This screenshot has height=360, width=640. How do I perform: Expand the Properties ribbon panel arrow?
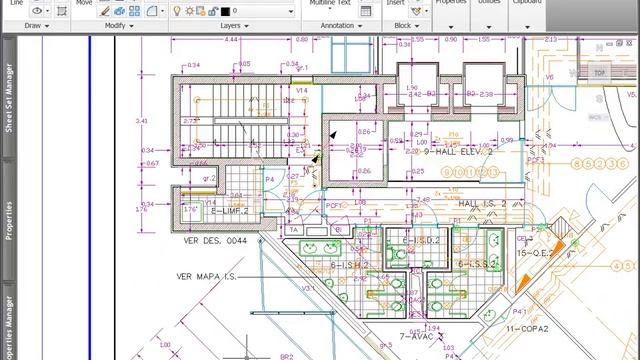coord(451,27)
